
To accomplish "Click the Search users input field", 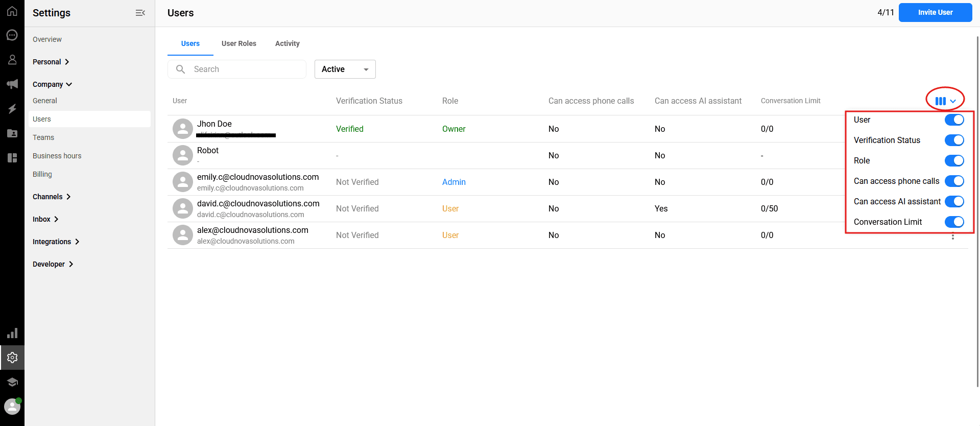I will coord(245,69).
